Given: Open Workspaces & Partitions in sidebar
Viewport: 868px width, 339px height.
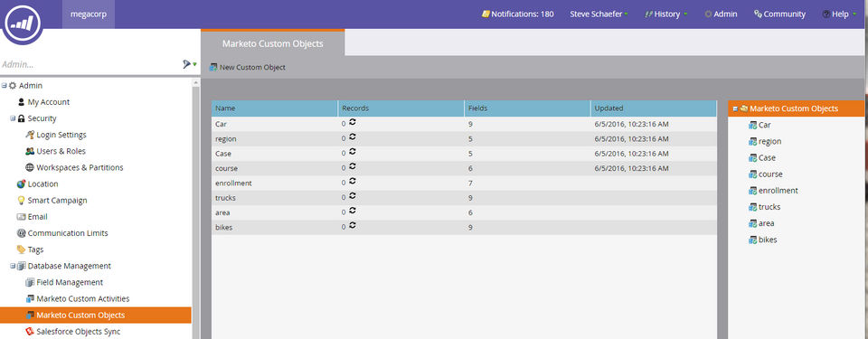Looking at the screenshot, I should 80,168.
